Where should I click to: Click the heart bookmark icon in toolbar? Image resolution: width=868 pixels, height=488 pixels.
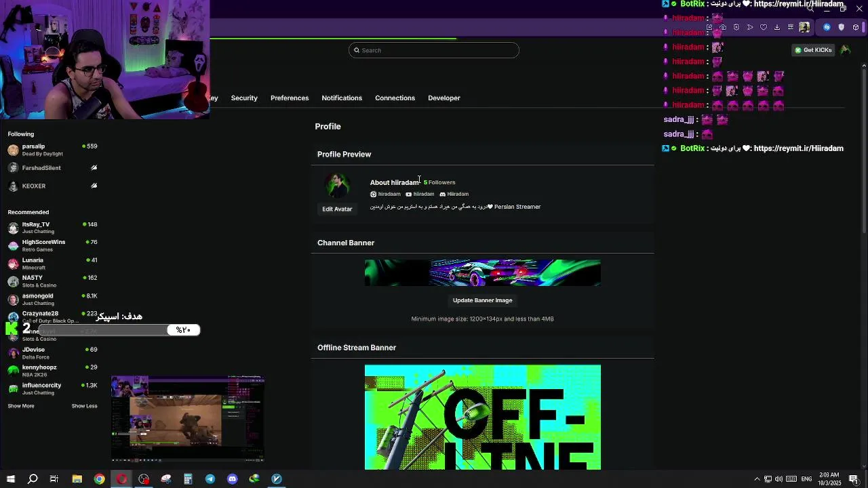(764, 27)
